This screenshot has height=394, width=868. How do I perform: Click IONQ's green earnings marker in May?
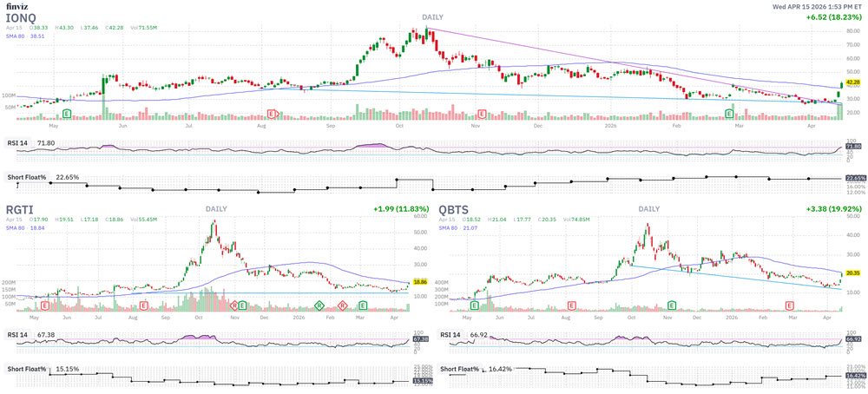point(66,114)
